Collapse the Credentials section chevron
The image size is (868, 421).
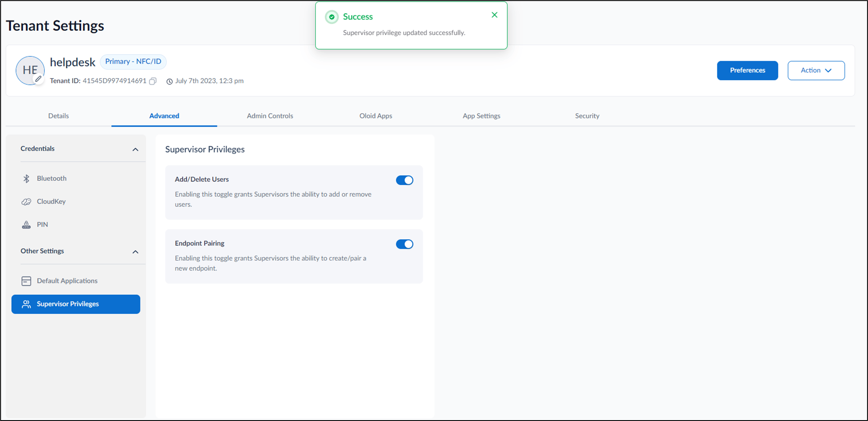[x=135, y=149]
